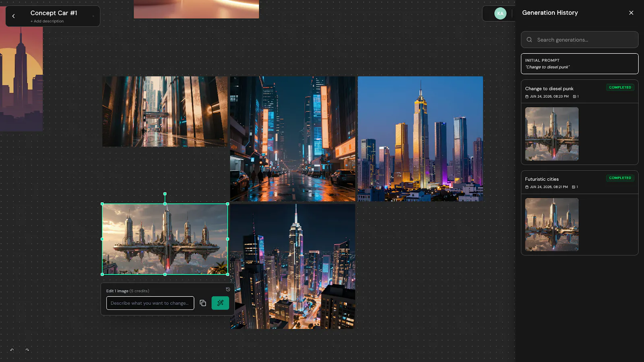Open the KA user avatar
The height and width of the screenshot is (362, 644).
pyautogui.click(x=500, y=13)
